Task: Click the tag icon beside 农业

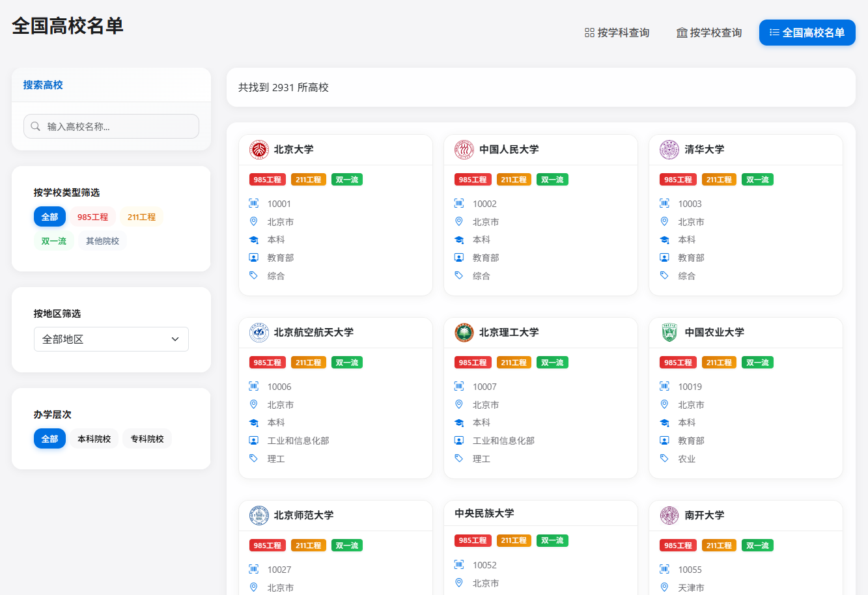Action: 664,458
